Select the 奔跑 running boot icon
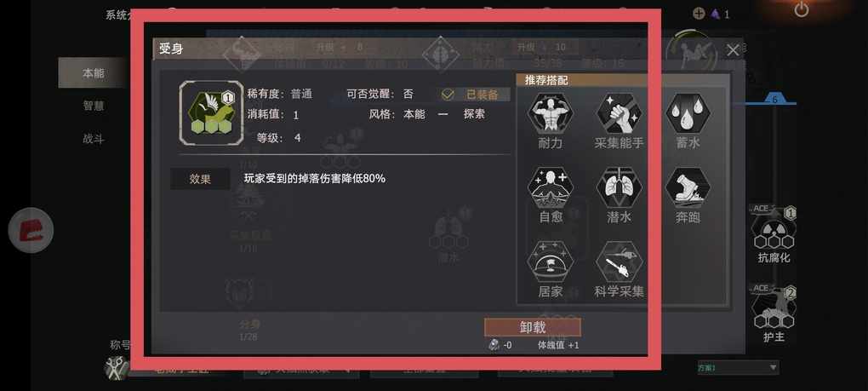 click(x=688, y=187)
